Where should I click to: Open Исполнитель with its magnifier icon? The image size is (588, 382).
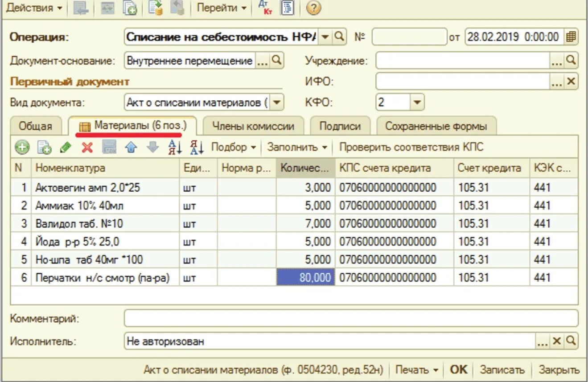(571, 341)
